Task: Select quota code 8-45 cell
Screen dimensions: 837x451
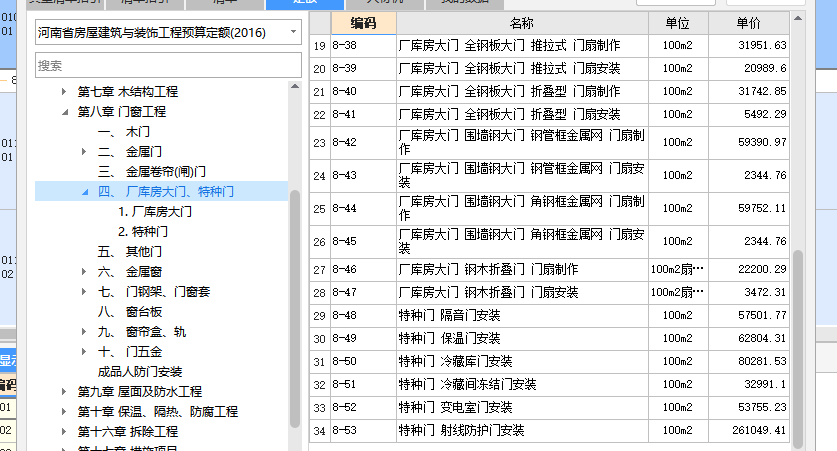Action: click(363, 242)
